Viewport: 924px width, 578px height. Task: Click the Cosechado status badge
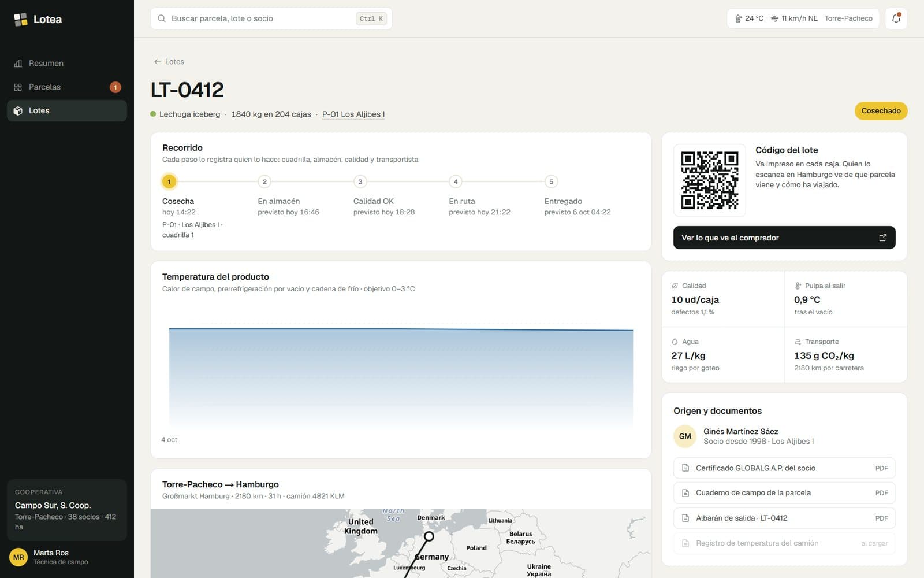(881, 111)
